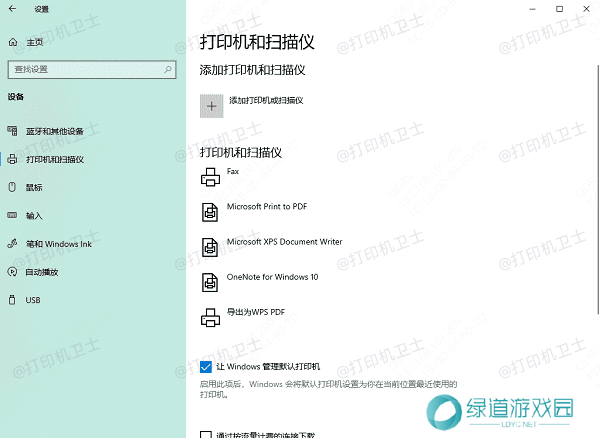Viewport: 600px width, 438px height.
Task: Click the search magnifier icon
Action: click(168, 69)
